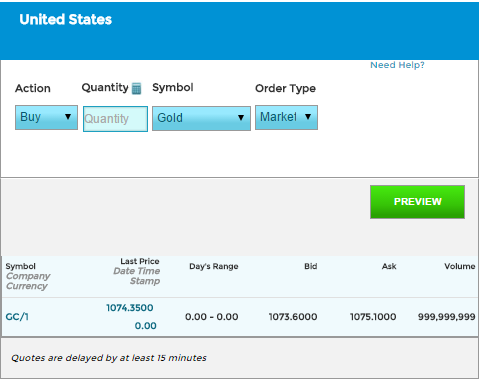The image size is (480, 381).
Task: Click the Last Price column header
Action: [x=140, y=261]
